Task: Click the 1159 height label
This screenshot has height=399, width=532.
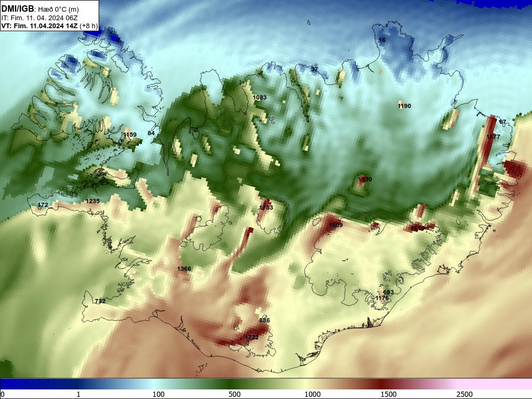Action: 130,135
